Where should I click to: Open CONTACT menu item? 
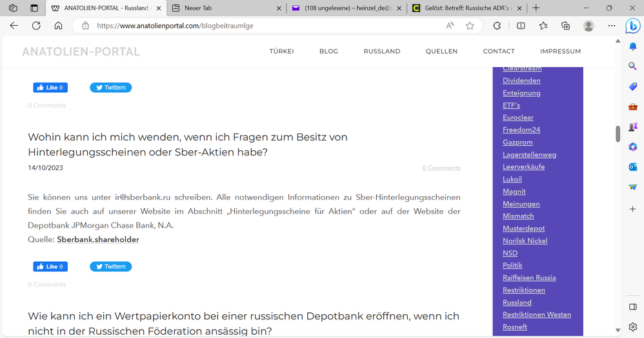tap(499, 52)
